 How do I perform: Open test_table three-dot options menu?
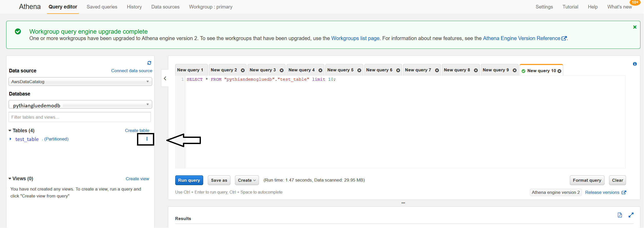pyautogui.click(x=147, y=139)
